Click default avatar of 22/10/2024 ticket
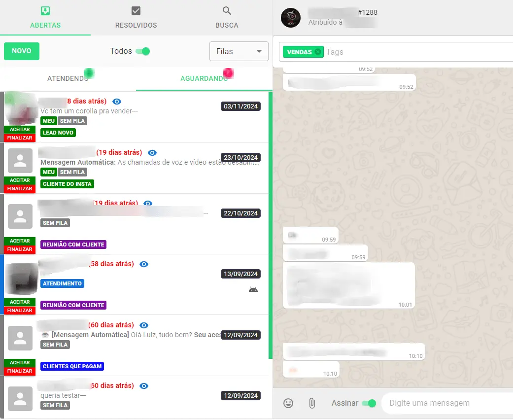Viewport: 513px width, 420px height. 20,216
